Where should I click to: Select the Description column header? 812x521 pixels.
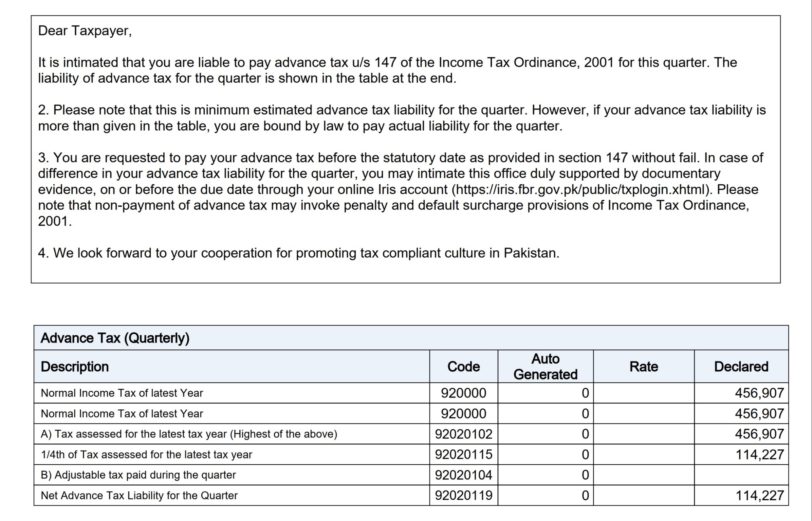75,367
